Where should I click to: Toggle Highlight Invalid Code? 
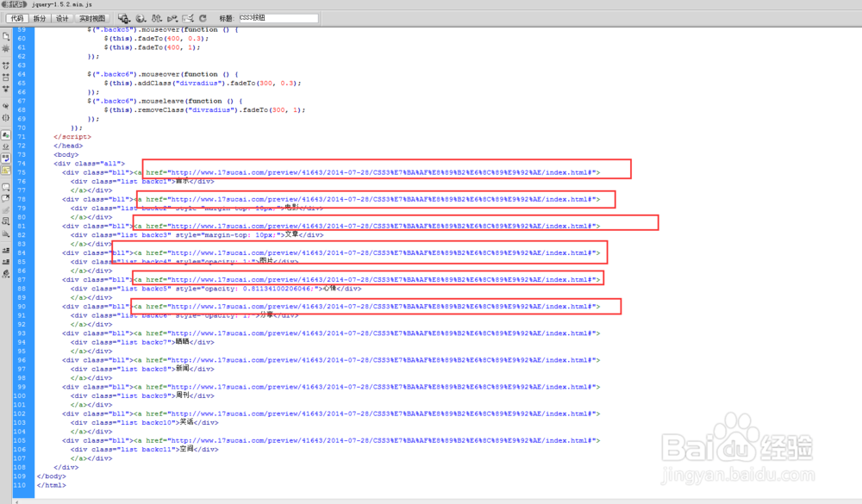click(6, 146)
